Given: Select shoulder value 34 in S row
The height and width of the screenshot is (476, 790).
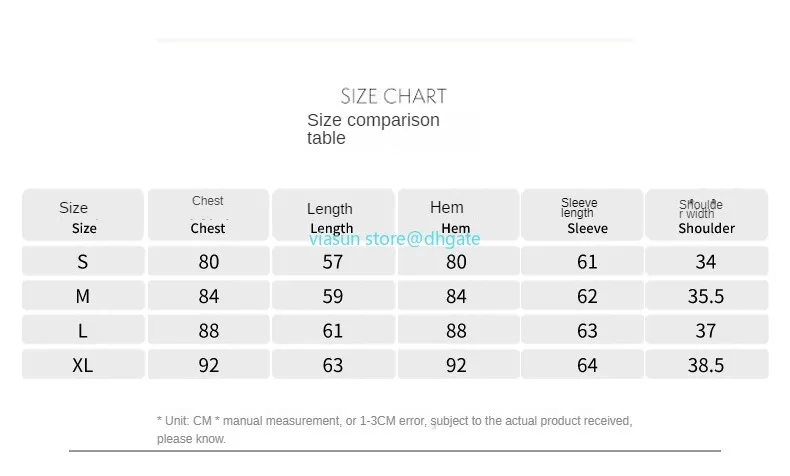Looking at the screenshot, I should tap(706, 261).
